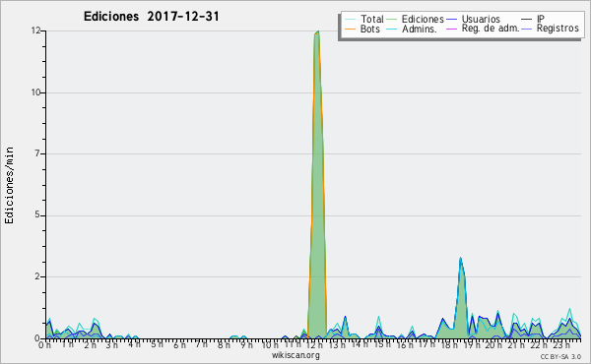Click the 'Ediciones/min' y-axis label
This screenshot has width=591, height=364.
click(x=9, y=185)
